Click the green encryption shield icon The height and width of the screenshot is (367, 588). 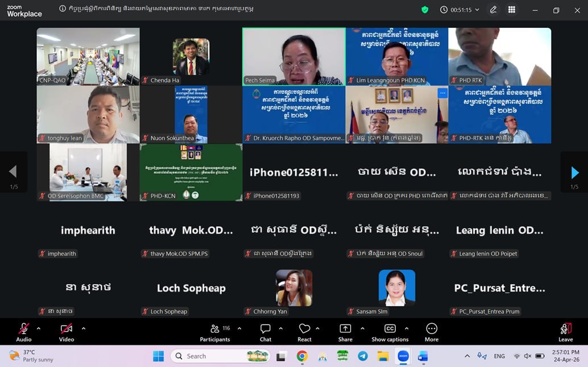click(425, 10)
